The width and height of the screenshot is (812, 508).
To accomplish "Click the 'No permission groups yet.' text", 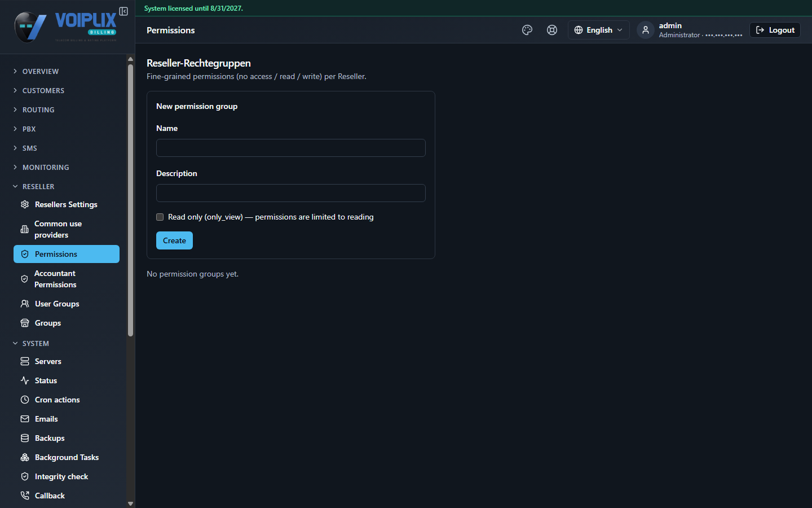I will 192,274.
